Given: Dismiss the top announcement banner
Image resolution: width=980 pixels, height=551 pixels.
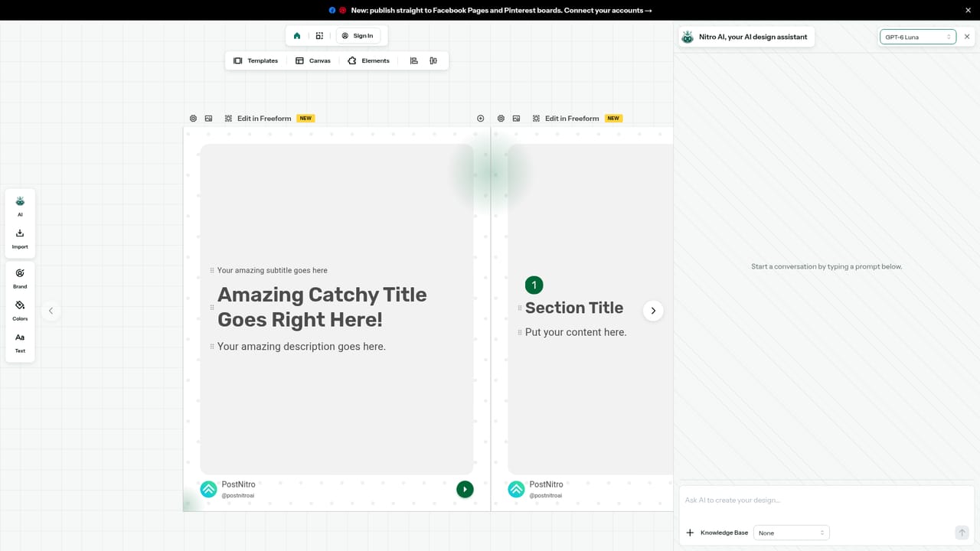Looking at the screenshot, I should coord(968,10).
